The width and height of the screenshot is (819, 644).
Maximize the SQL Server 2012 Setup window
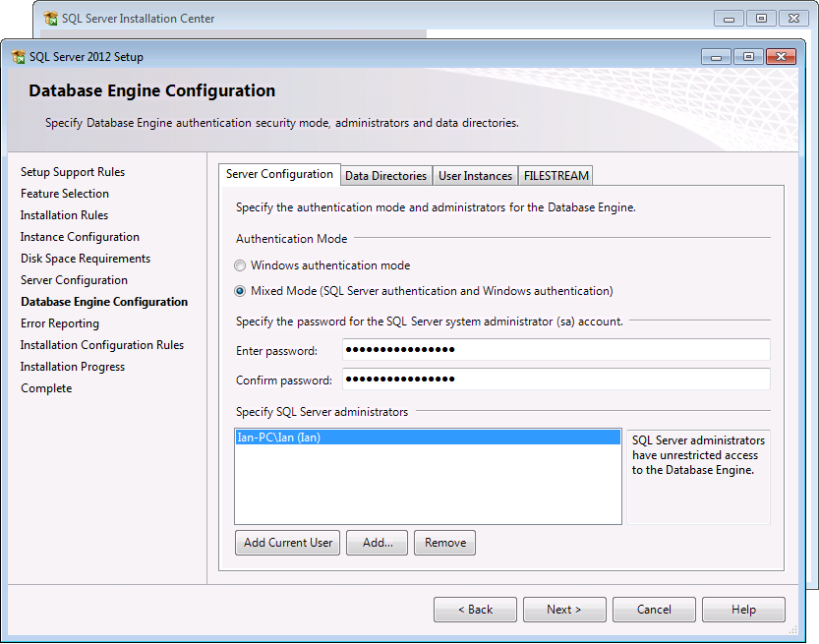click(748, 57)
